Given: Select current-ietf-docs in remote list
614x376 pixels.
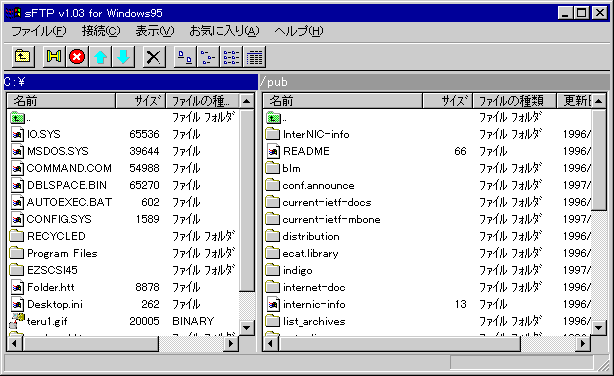Looking at the screenshot, I should click(327, 202).
